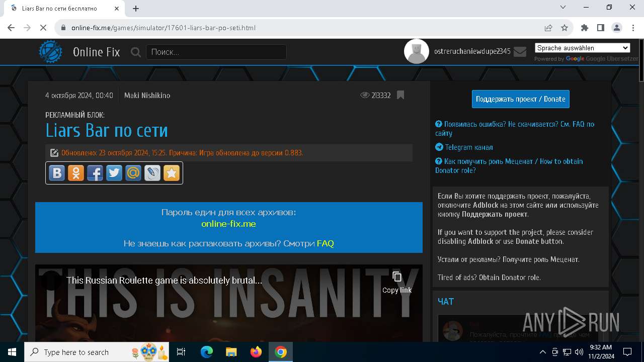Click the Online Fix site name
This screenshot has height=362, width=644.
pos(97,52)
